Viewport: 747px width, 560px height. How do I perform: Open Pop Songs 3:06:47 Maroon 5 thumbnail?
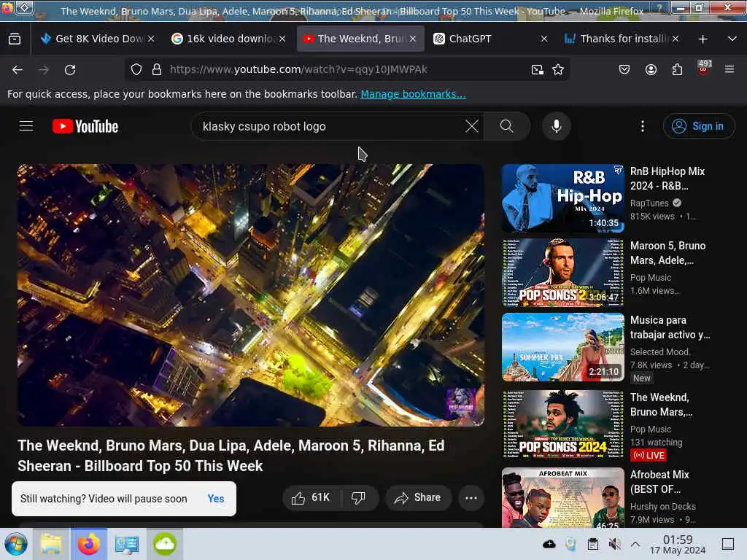(562, 273)
